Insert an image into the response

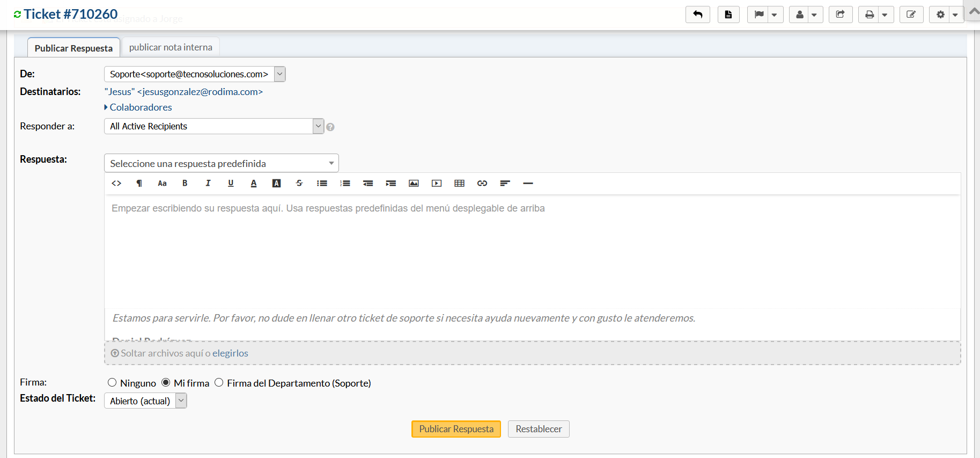pos(414,183)
